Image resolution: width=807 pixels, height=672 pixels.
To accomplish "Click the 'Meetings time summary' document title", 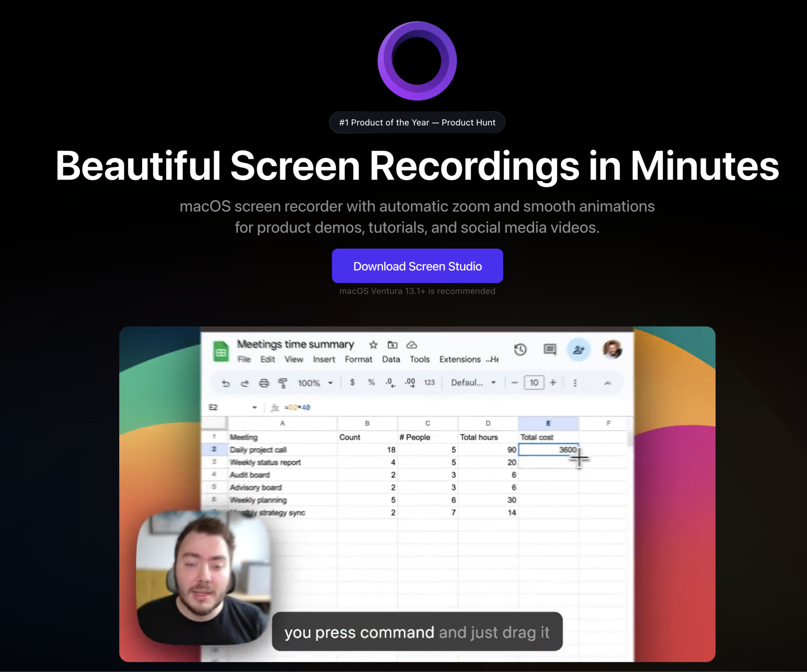I will coord(295,344).
